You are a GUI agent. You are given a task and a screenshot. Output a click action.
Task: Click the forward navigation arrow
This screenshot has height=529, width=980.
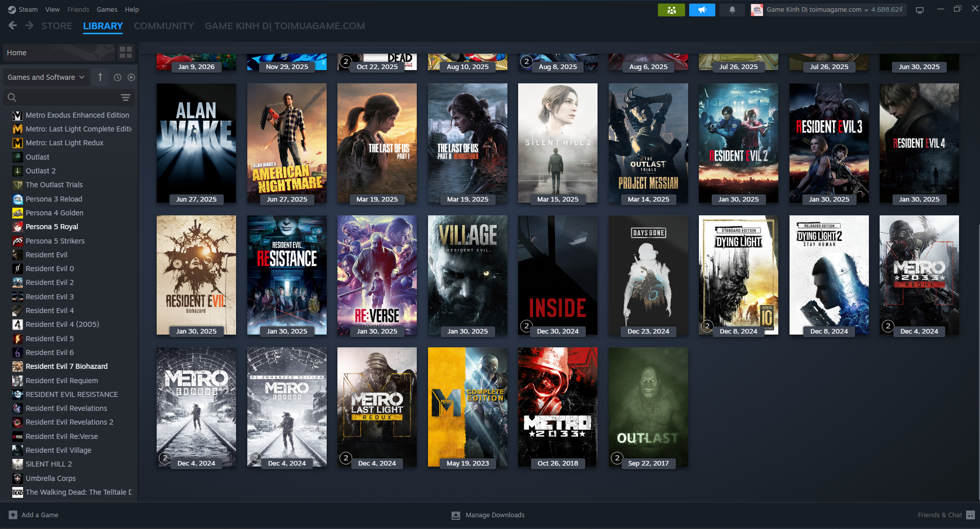(29, 26)
